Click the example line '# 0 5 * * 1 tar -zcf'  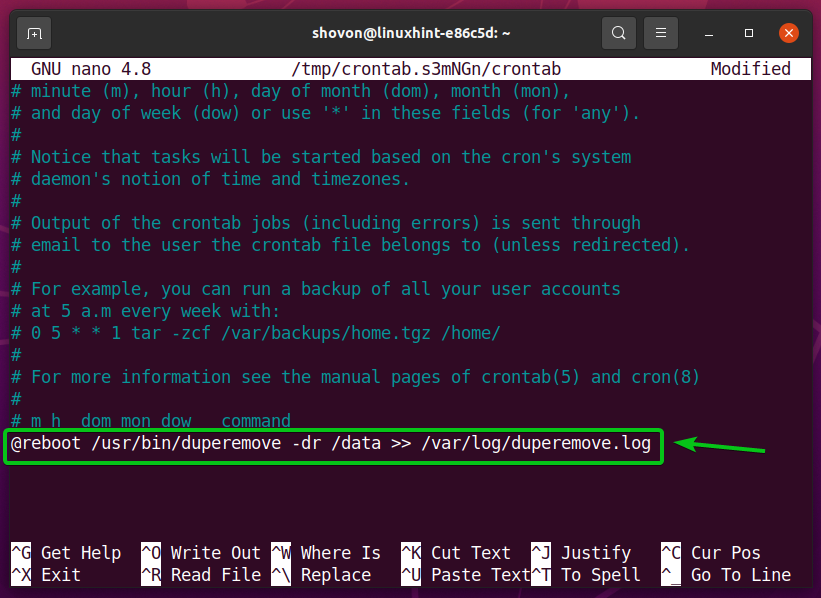coord(256,334)
